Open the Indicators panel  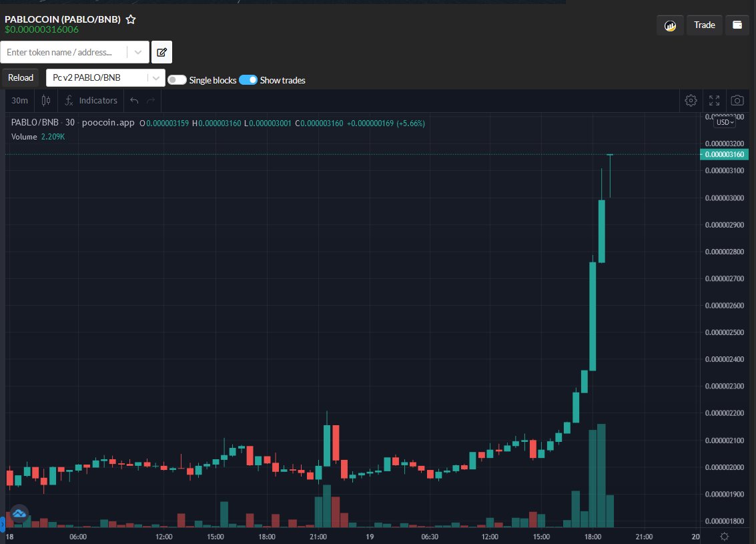(x=91, y=100)
